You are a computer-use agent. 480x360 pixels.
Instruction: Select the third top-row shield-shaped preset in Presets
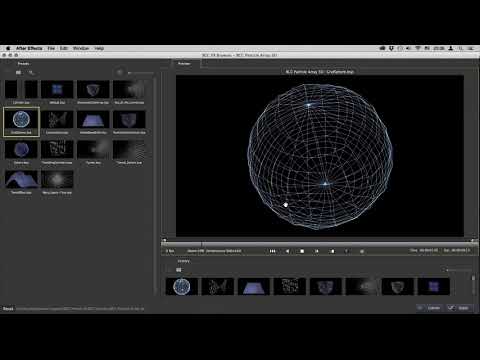point(93,89)
